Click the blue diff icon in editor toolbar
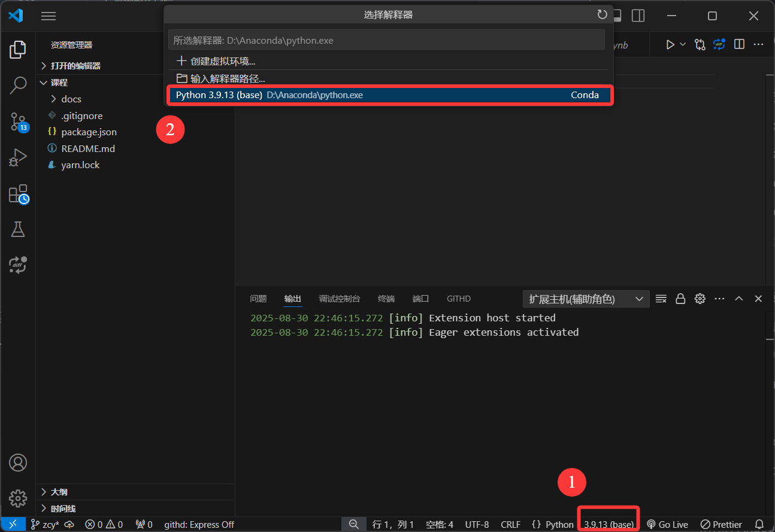Viewport: 775px width, 532px height. point(719,44)
